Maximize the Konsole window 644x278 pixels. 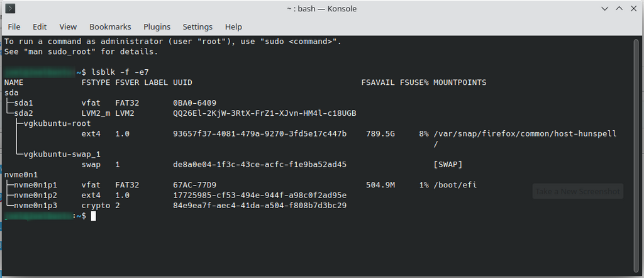click(619, 9)
